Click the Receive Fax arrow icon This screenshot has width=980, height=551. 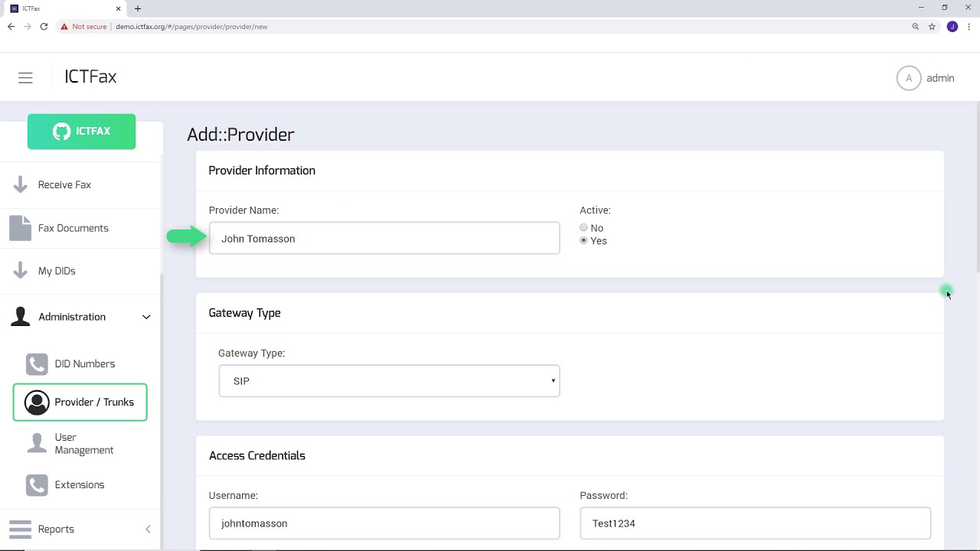point(21,184)
